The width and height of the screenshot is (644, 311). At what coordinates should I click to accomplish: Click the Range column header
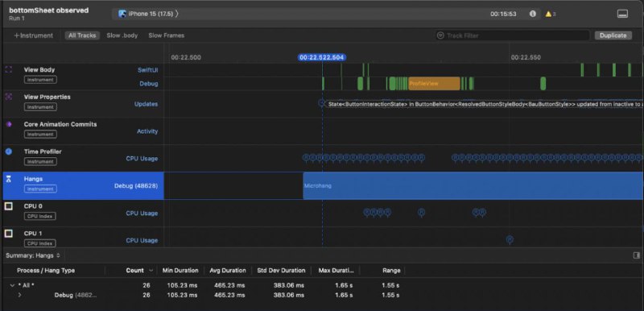tap(391, 271)
